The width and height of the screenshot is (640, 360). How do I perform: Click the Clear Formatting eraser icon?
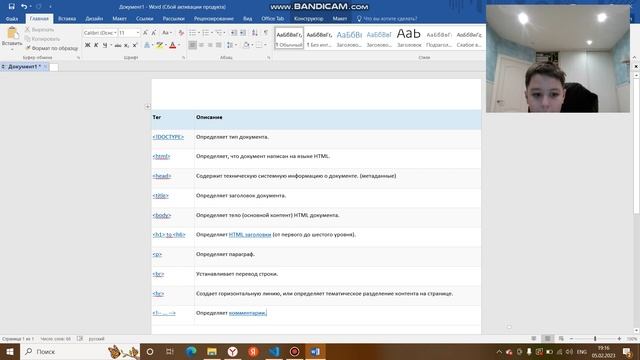point(181,33)
